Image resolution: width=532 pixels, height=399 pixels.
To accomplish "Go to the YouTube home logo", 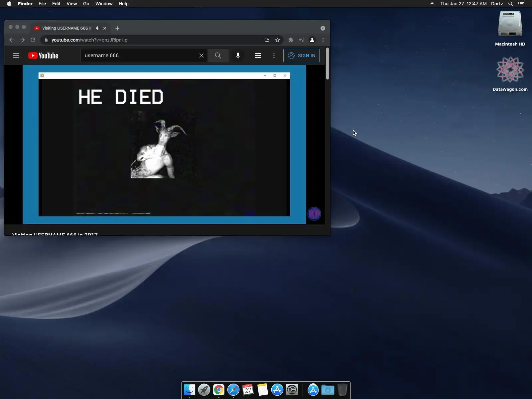I will pyautogui.click(x=43, y=56).
